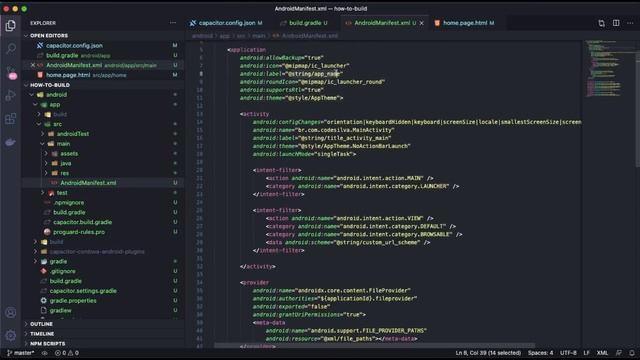Click the open changes icon in editor toolbar
The width and height of the screenshot is (640, 360).
601,23
